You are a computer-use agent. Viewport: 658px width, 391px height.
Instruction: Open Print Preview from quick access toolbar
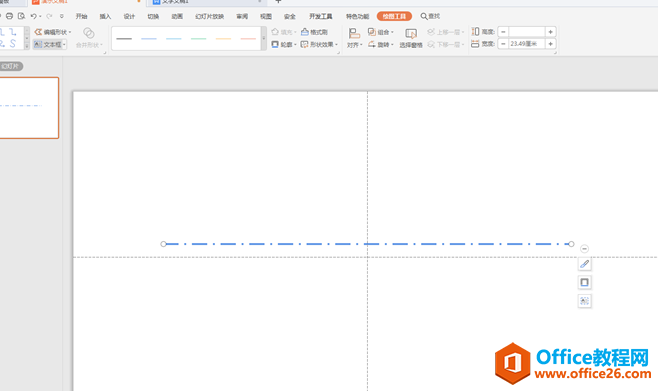pyautogui.click(x=21, y=16)
